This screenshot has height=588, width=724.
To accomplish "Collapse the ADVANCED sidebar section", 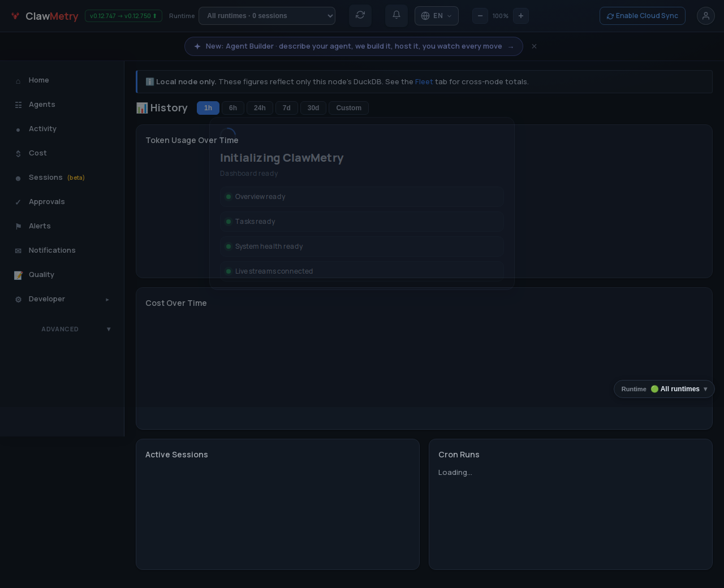I will pyautogui.click(x=62, y=329).
